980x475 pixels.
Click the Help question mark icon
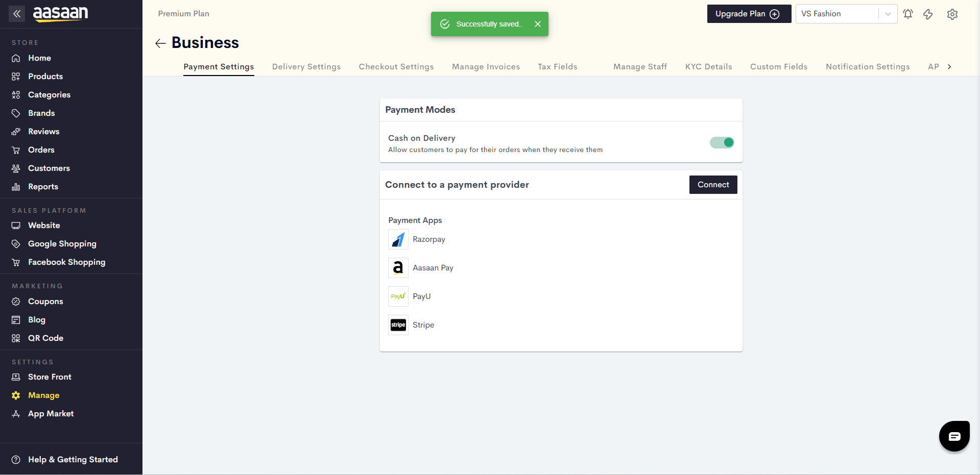tap(16, 460)
